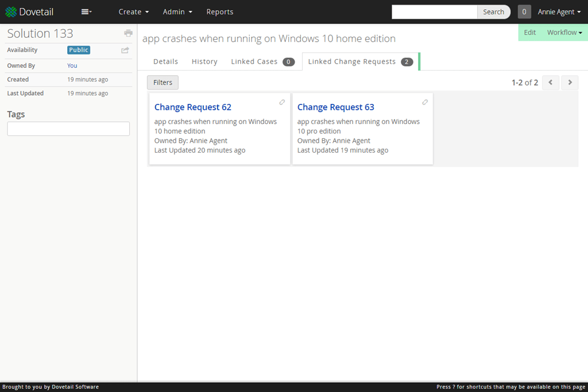Image resolution: width=588 pixels, height=392 pixels.
Task: Switch to the History tab
Action: 204,61
